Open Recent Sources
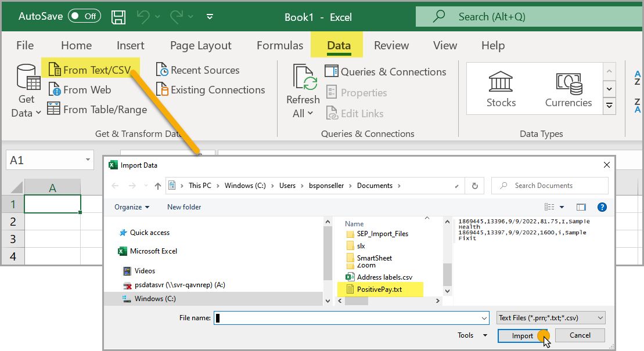The height and width of the screenshot is (351, 644). pos(198,70)
